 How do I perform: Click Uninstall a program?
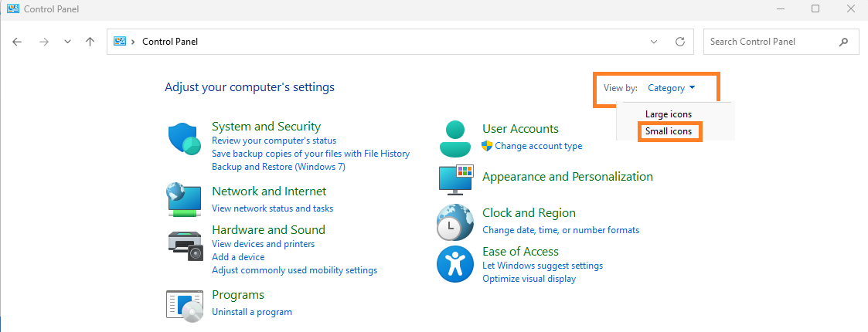(252, 311)
